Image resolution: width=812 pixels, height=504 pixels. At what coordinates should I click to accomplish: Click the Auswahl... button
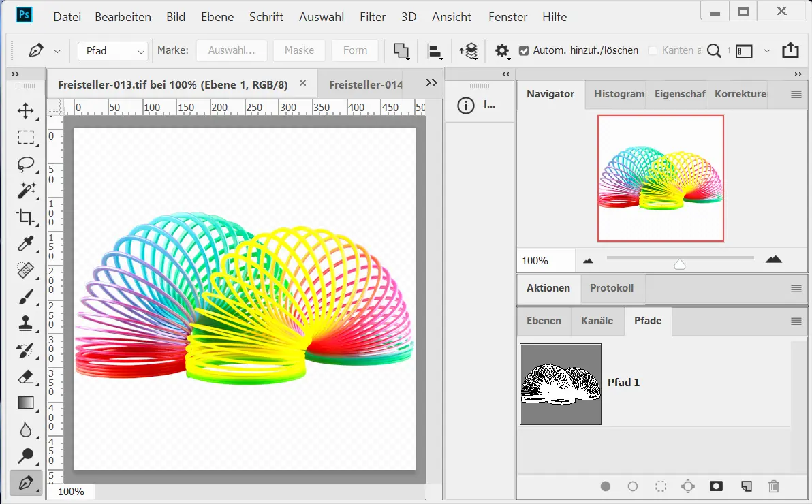click(232, 50)
